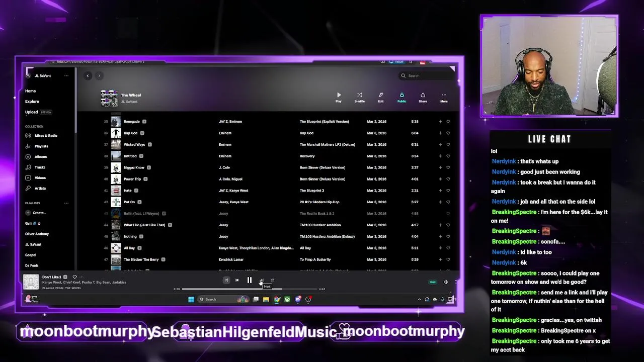Edit the playlist with pencil icon

point(381,98)
